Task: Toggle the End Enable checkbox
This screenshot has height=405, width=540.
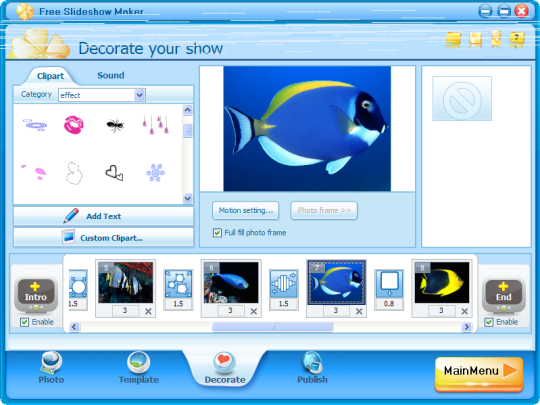Action: [489, 322]
